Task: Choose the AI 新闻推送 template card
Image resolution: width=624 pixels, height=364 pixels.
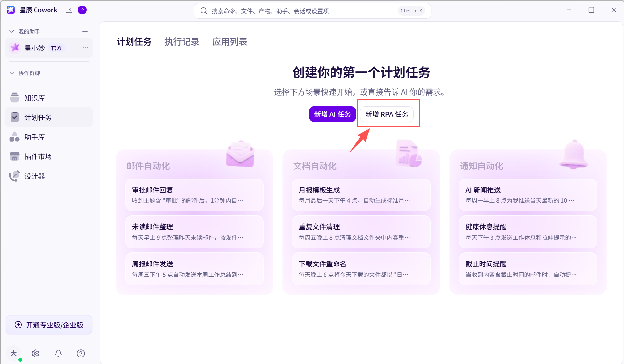Action: click(x=528, y=195)
